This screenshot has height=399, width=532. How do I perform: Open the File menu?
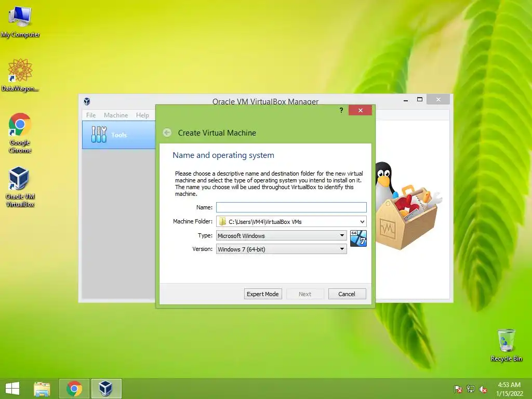(x=91, y=115)
